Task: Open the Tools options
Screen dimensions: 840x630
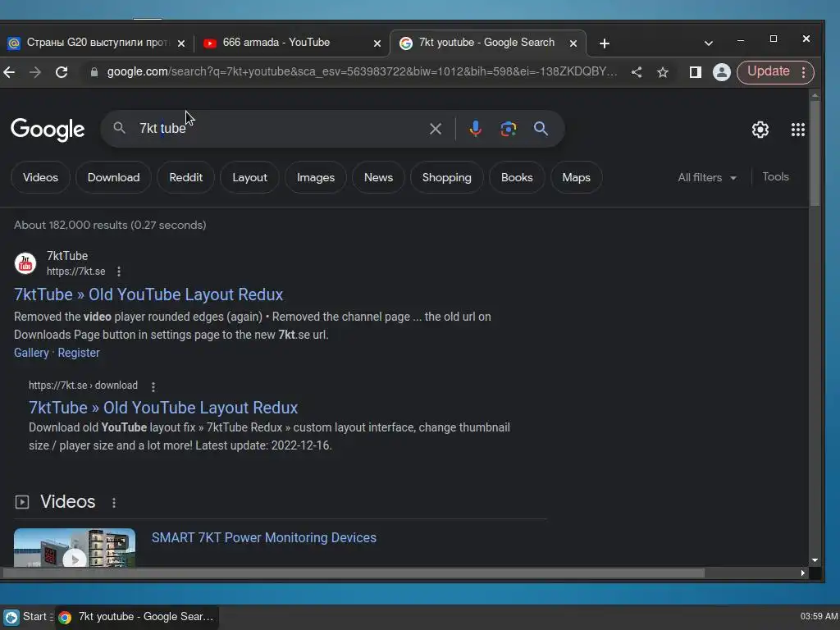Action: (x=775, y=177)
